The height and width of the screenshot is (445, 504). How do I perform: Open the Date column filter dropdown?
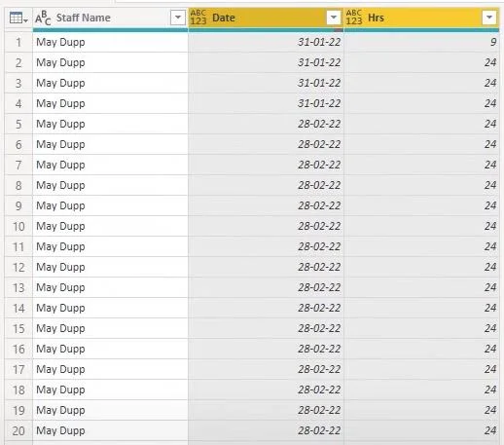[x=334, y=18]
